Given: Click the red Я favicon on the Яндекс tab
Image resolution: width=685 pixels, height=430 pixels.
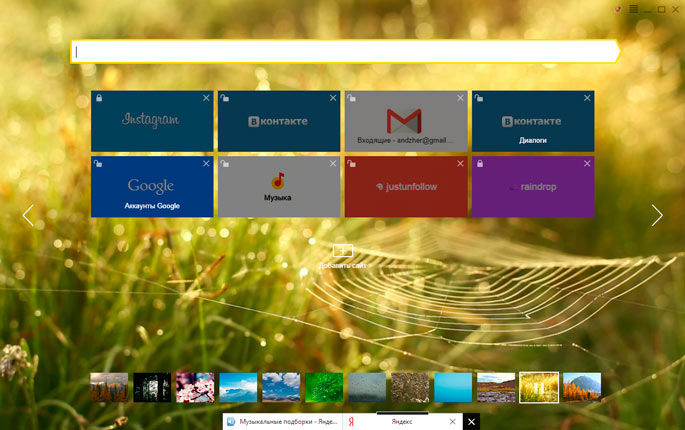Looking at the screenshot, I should coord(351,422).
